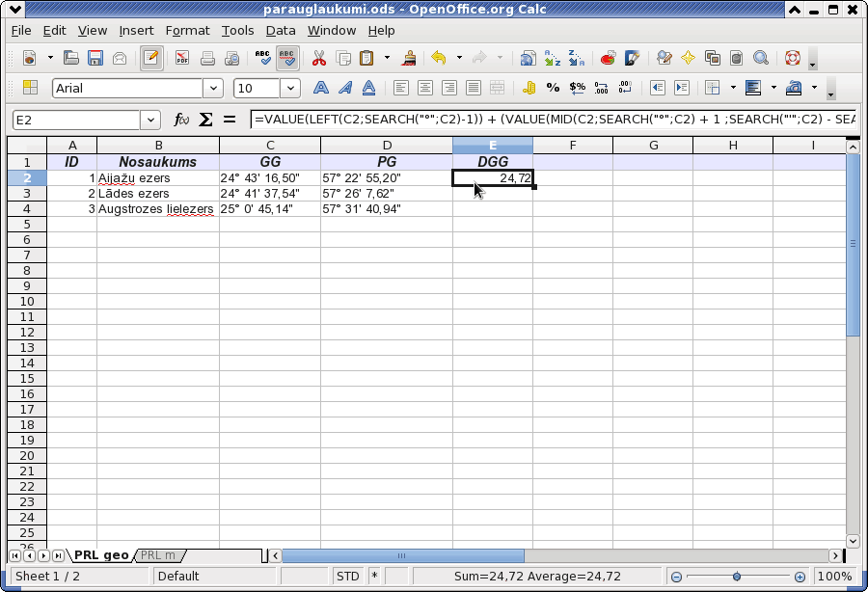This screenshot has width=868, height=592.
Task: Cut selection with the scissors icon
Action: tap(319, 58)
